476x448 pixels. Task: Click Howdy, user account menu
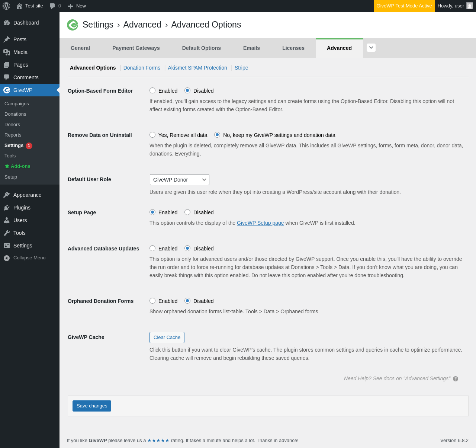pos(455,6)
